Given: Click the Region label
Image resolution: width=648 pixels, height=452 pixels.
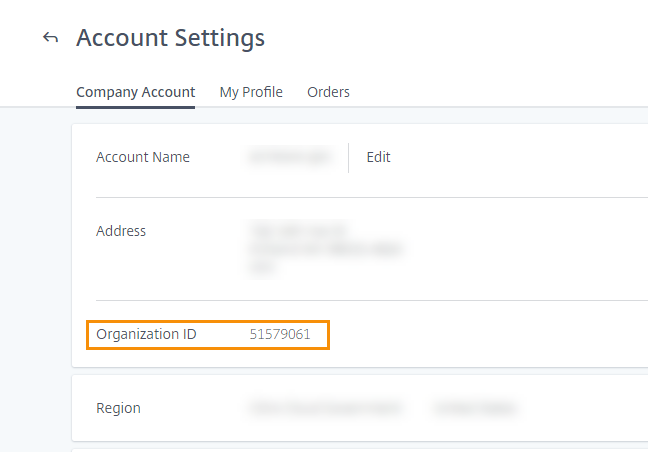Looking at the screenshot, I should point(118,408).
